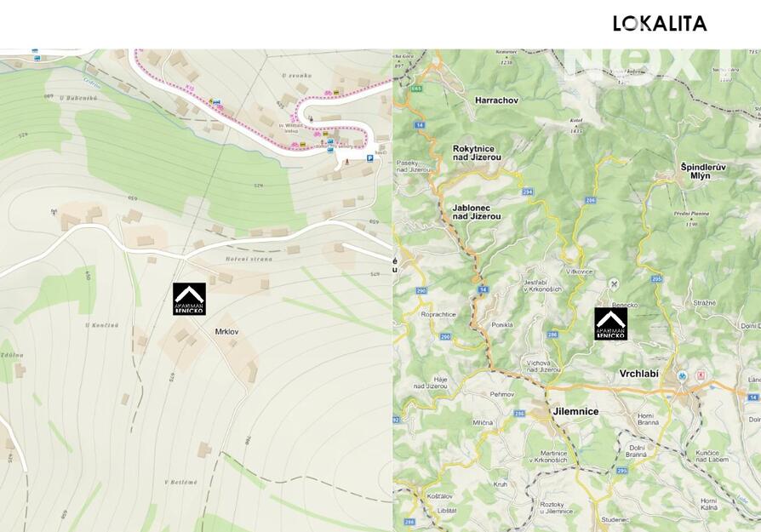Image resolution: width=761 pixels, height=532 pixels.
Task: Select the Jablonec nad Jizerou label
Action: (x=477, y=212)
